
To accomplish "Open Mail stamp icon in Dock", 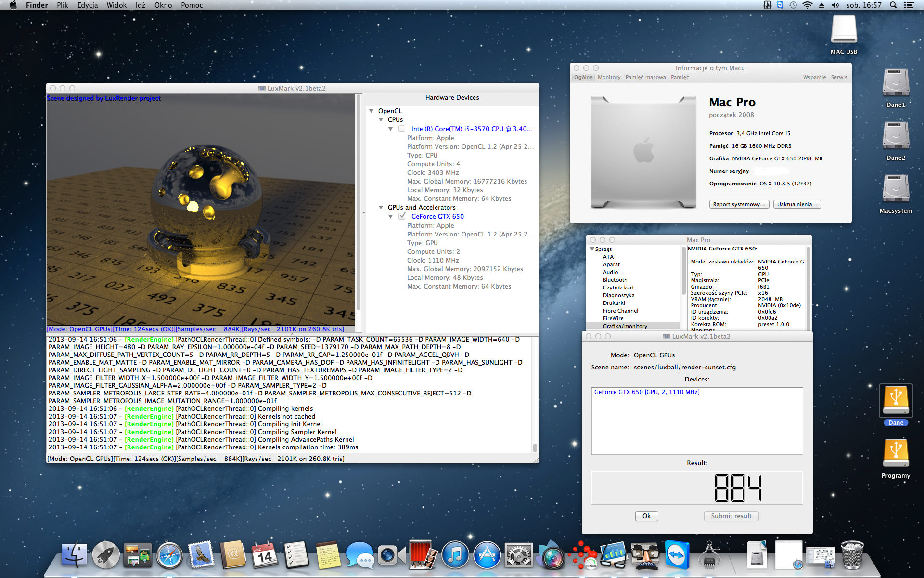I will click(201, 555).
